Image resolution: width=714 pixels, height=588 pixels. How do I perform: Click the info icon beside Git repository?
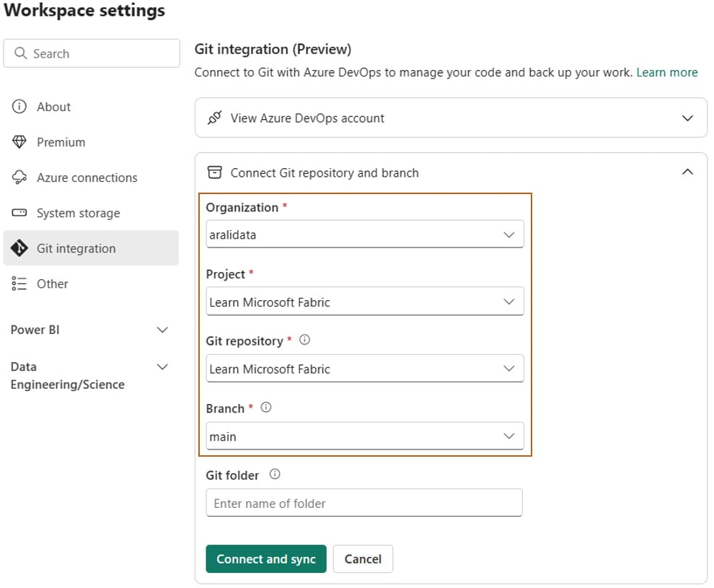click(304, 340)
